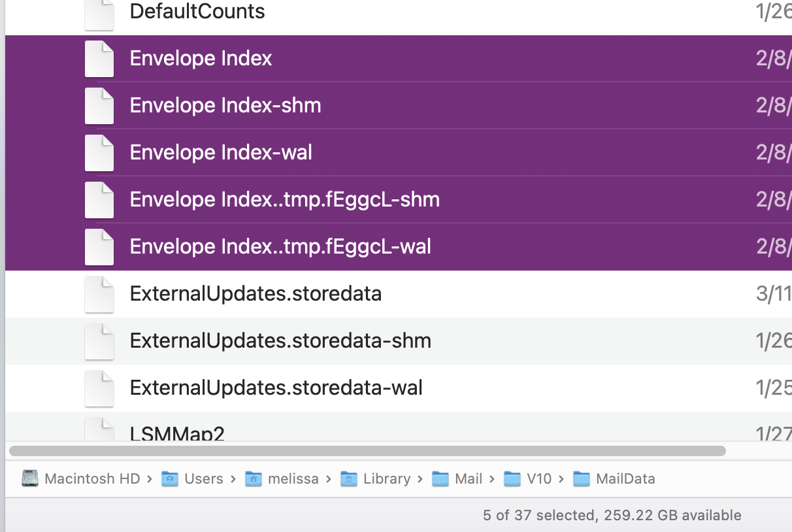Open Library folder from path bar

click(x=376, y=479)
